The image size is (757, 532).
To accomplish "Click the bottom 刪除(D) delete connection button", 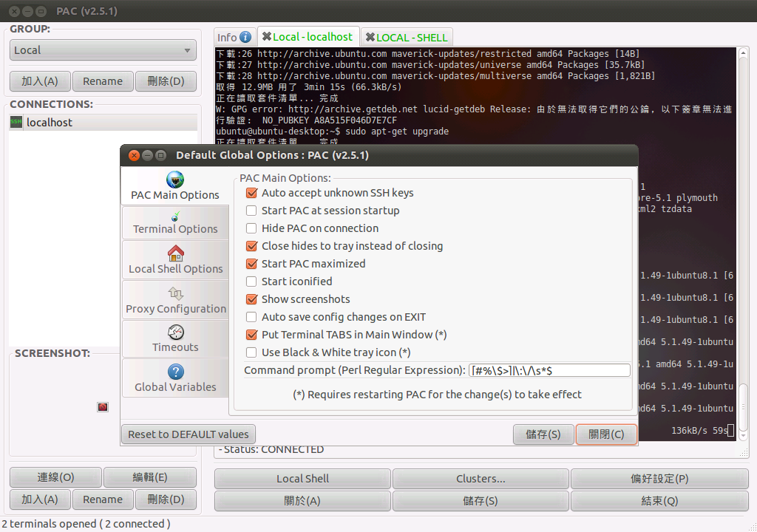I will click(x=166, y=499).
